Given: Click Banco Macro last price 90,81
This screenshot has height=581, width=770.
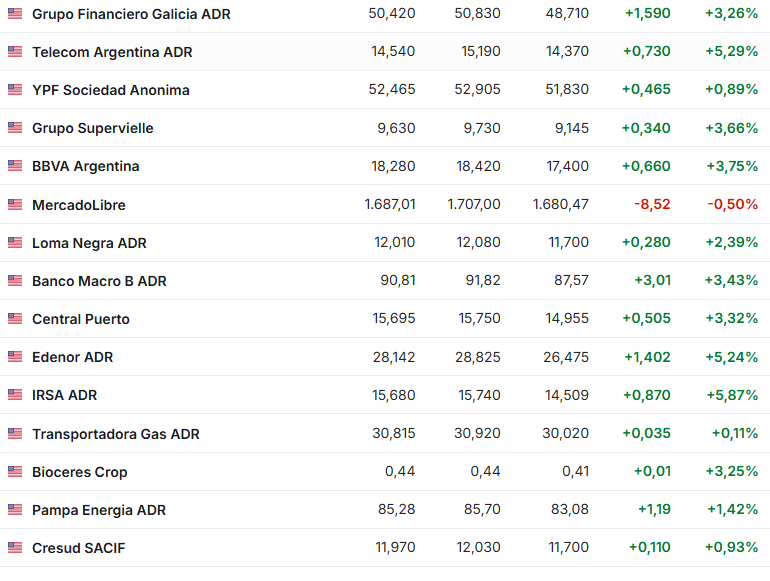Looking at the screenshot, I should pyautogui.click(x=398, y=280).
